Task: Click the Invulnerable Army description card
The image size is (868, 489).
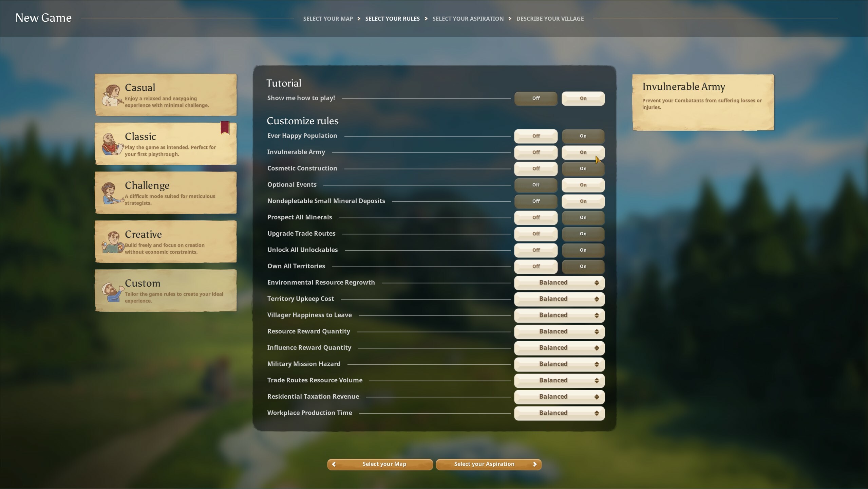Action: (x=703, y=103)
